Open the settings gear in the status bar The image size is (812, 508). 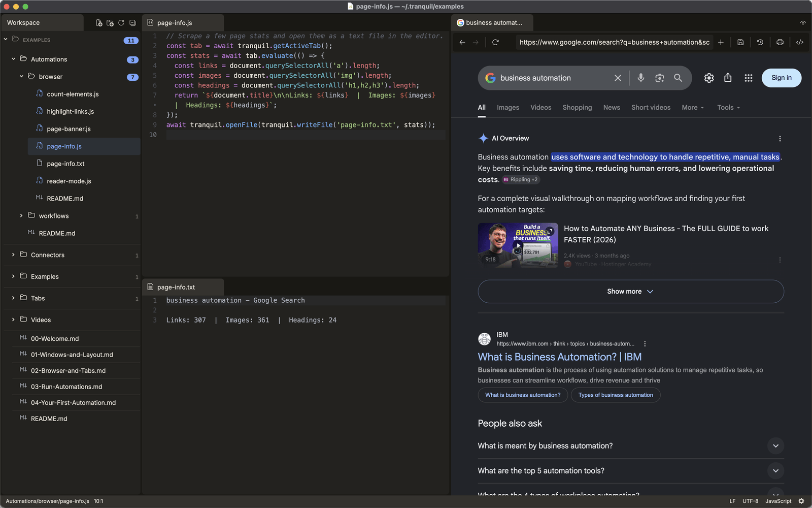click(x=801, y=501)
